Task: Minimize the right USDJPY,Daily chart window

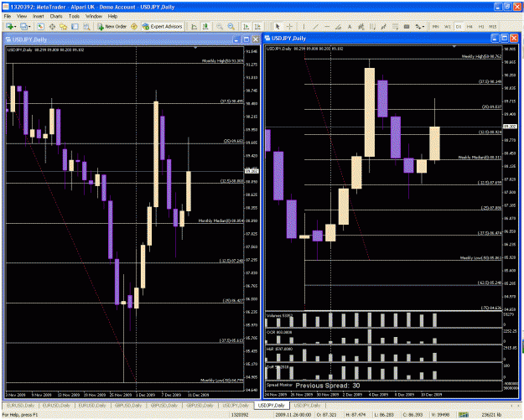Action: (x=495, y=38)
